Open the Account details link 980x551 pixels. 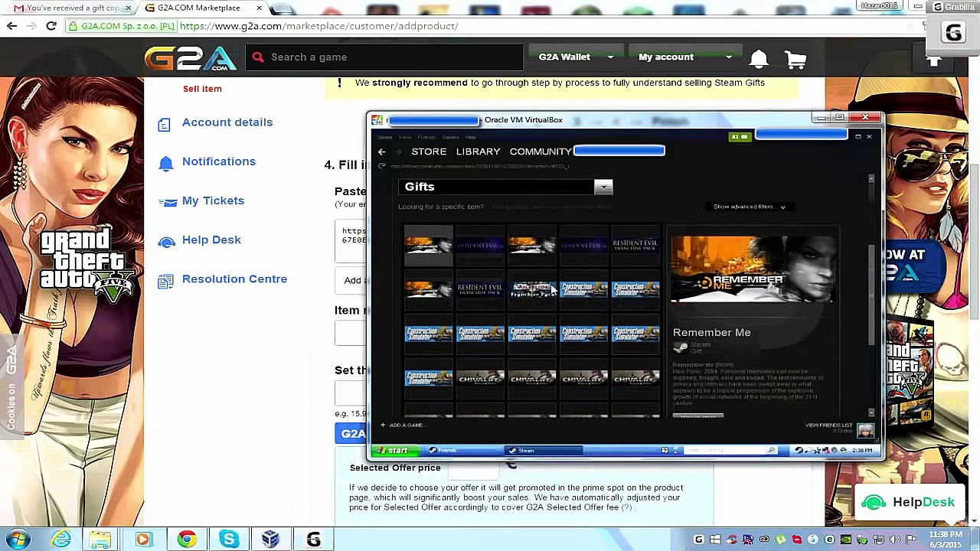tap(227, 122)
